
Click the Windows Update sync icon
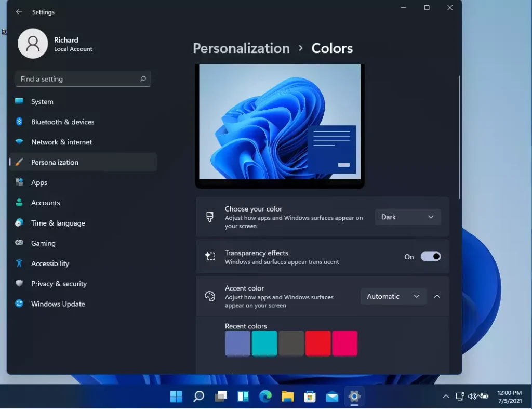click(x=19, y=304)
